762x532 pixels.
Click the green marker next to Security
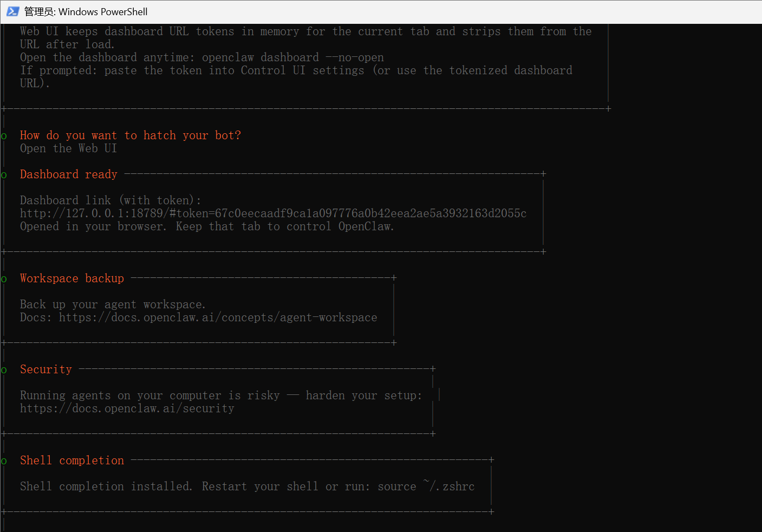point(4,370)
